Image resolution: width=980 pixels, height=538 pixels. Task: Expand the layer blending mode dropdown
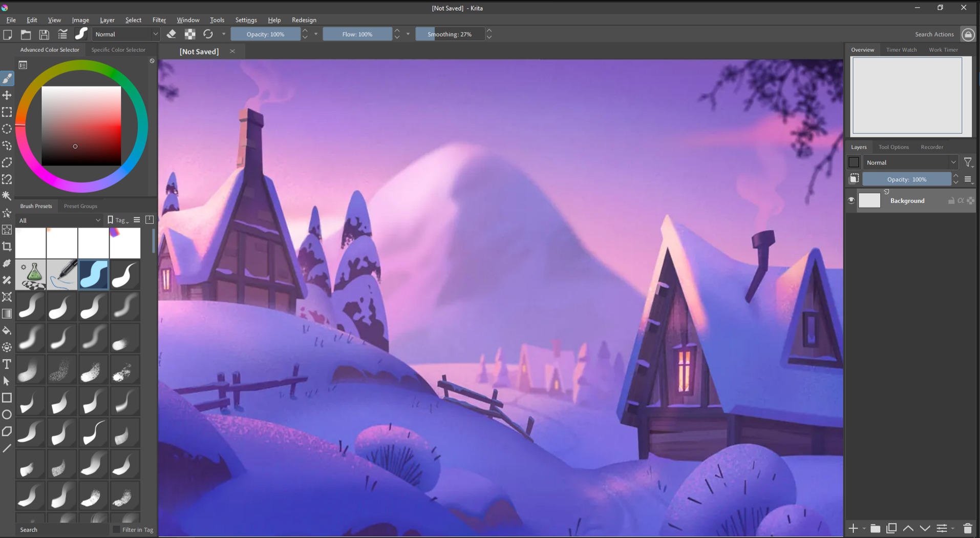click(x=910, y=162)
